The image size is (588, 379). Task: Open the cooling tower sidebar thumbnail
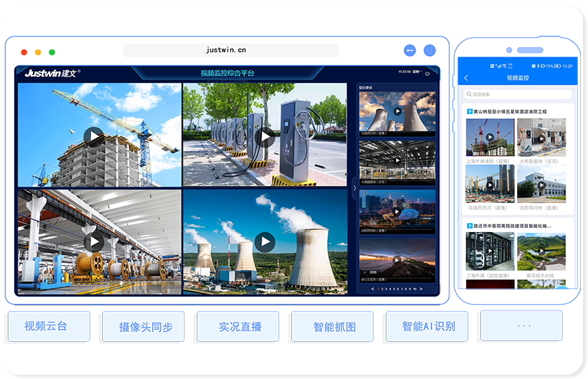(397, 111)
